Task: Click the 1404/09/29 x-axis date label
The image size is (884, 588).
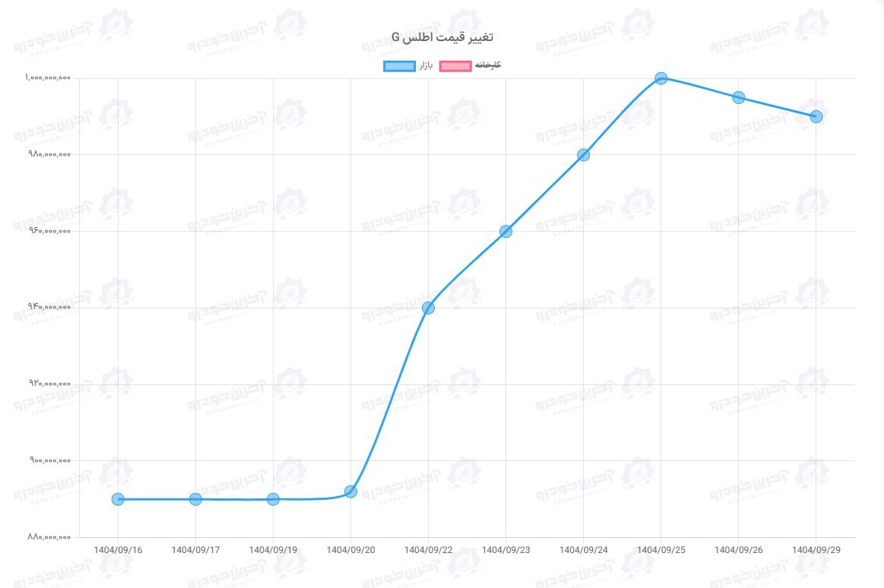Action: [x=816, y=549]
